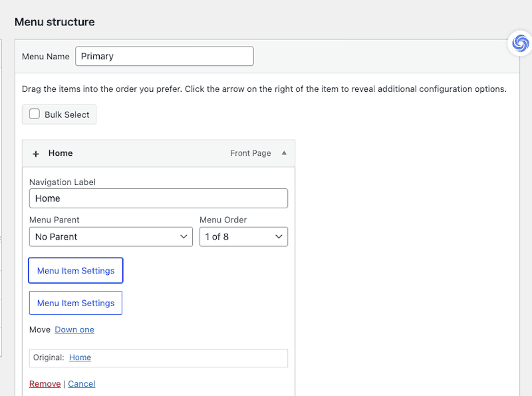Open the Menu Order dropdown

click(x=243, y=237)
